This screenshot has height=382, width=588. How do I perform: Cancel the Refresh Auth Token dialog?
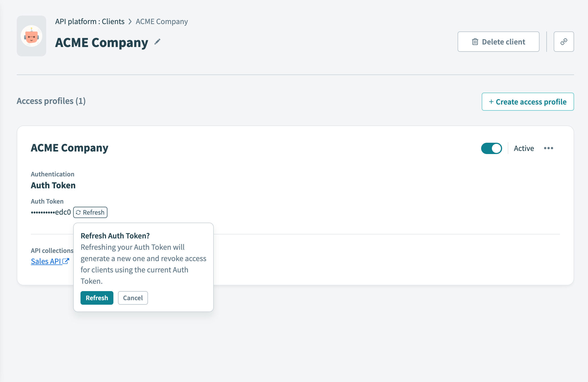pyautogui.click(x=133, y=298)
